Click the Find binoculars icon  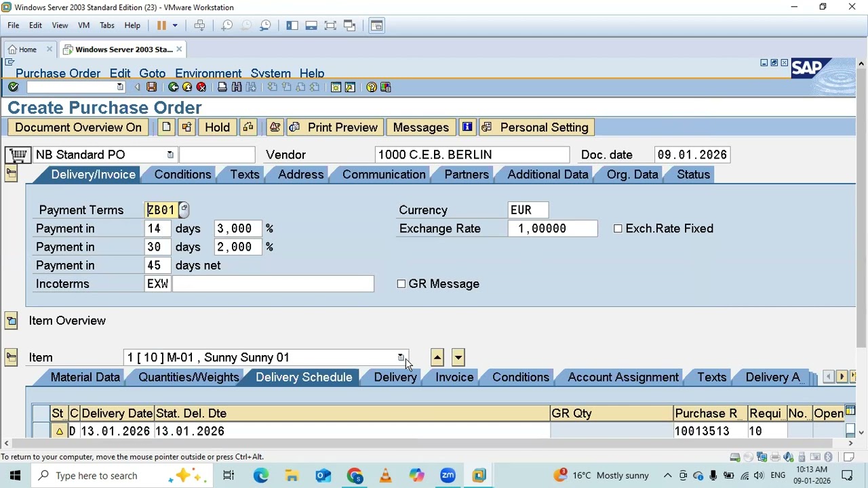click(x=237, y=87)
